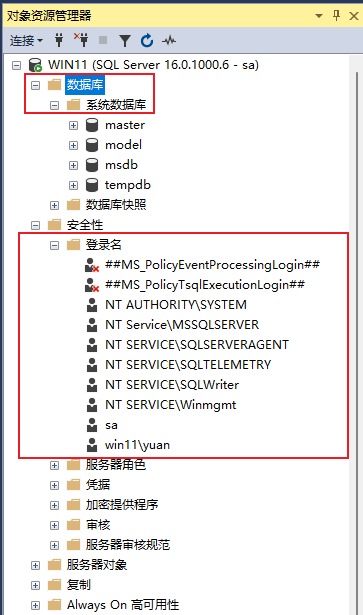Image resolution: width=363 pixels, height=615 pixels.
Task: Collapse the 登录名 folder
Action: 54,245
